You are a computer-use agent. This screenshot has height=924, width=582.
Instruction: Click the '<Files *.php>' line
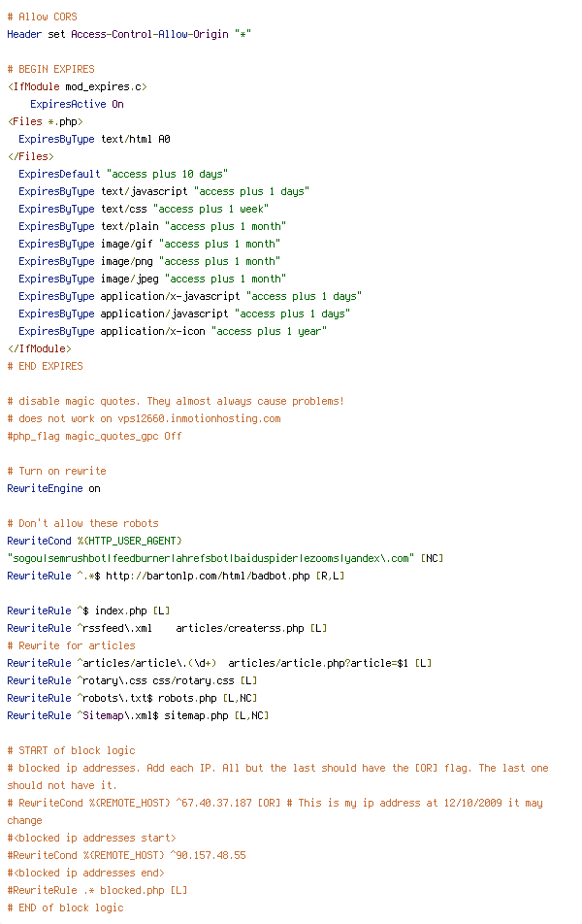tap(46, 121)
